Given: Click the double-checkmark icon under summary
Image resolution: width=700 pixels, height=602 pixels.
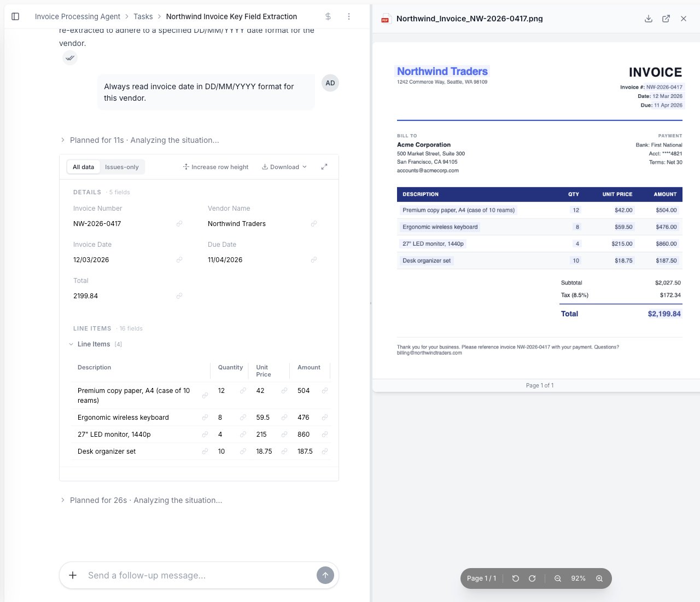Looking at the screenshot, I should point(69,57).
